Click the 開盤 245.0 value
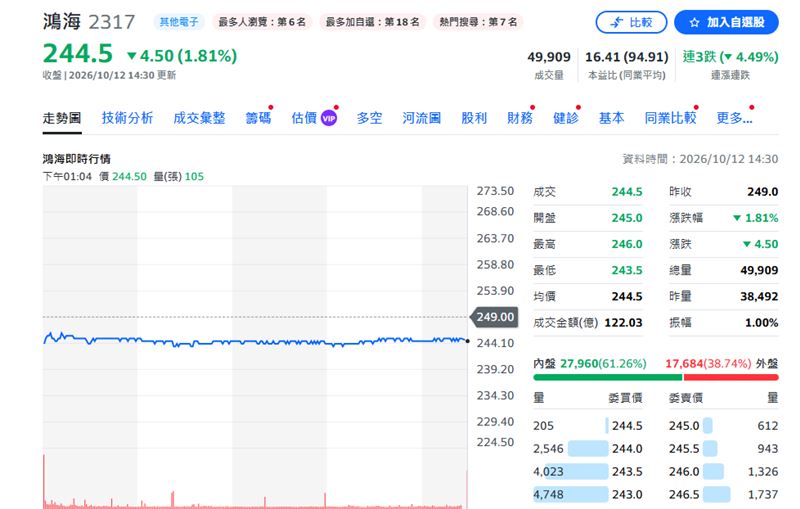The height and width of the screenshot is (509, 800). click(x=627, y=218)
